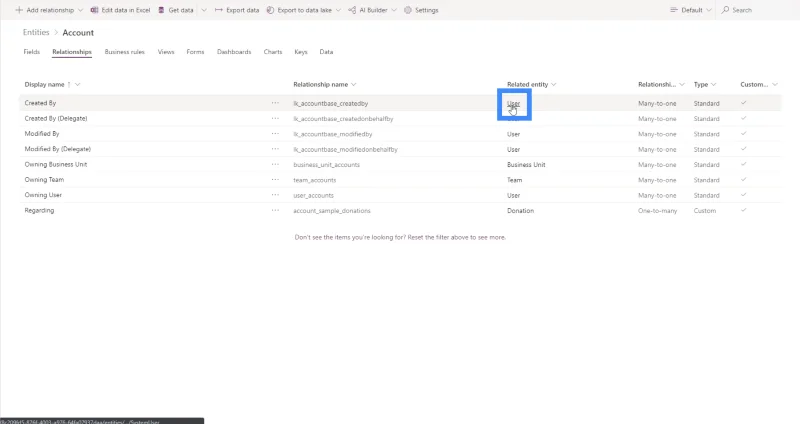This screenshot has height=424, width=800.
Task: Click the Export to data lake icon
Action: tap(270, 10)
